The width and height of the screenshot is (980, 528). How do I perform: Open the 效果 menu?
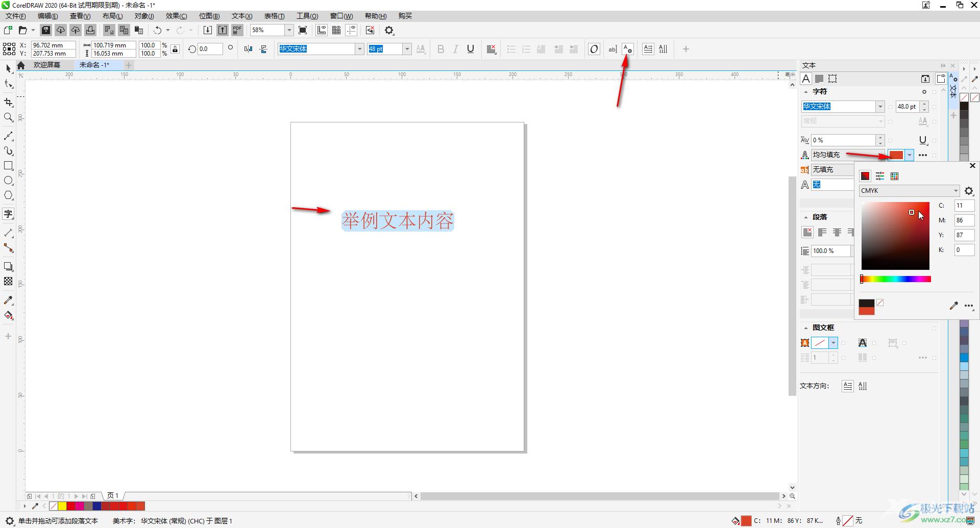click(176, 16)
